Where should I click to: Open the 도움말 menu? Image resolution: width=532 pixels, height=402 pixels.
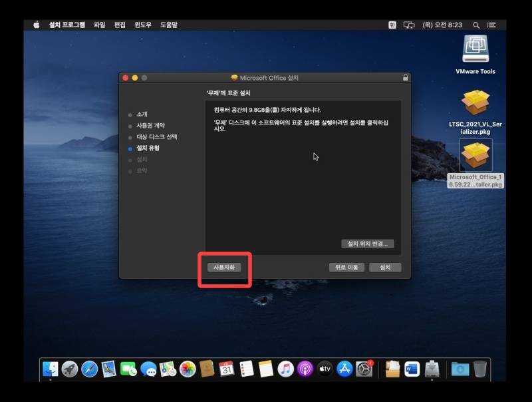(x=169, y=25)
